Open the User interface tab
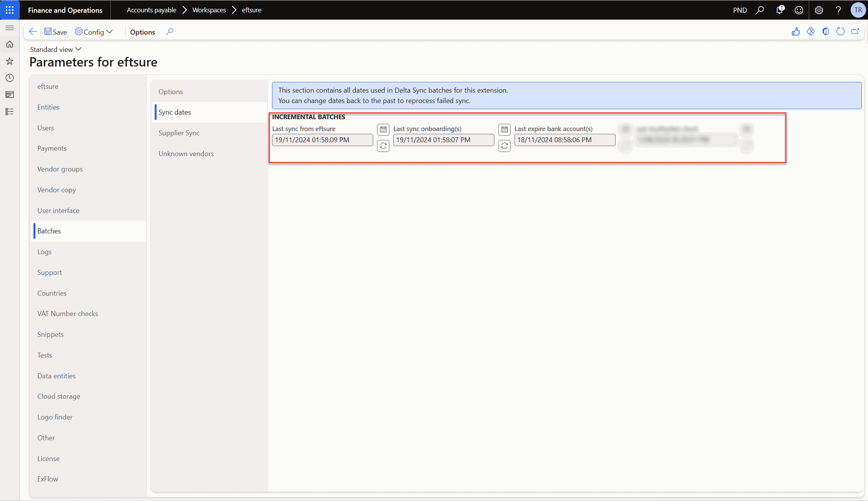Image resolution: width=868 pixels, height=501 pixels. click(x=88, y=211)
